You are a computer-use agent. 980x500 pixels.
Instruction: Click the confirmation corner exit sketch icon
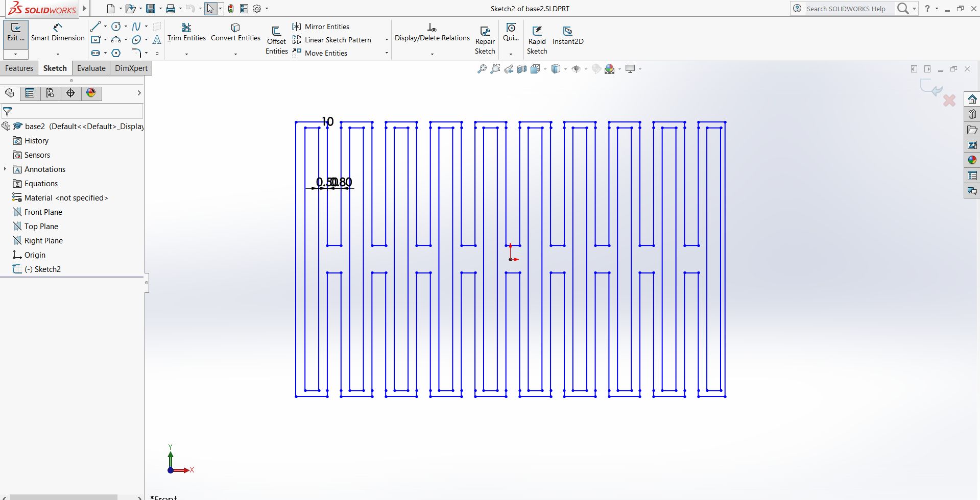(x=931, y=88)
